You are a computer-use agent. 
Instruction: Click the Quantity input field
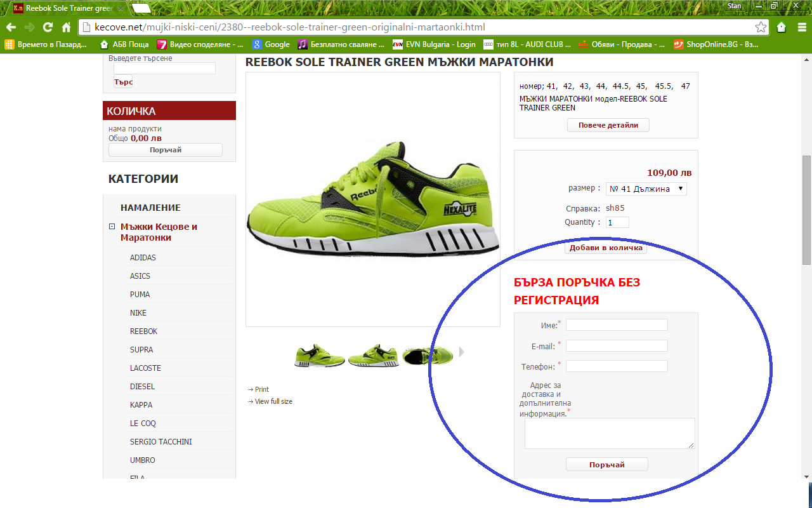coord(617,222)
